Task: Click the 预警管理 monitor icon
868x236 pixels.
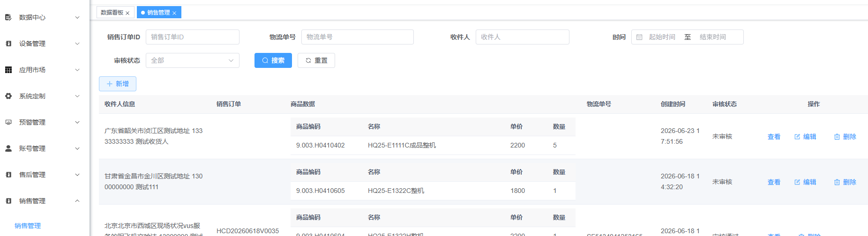Action: (x=8, y=122)
